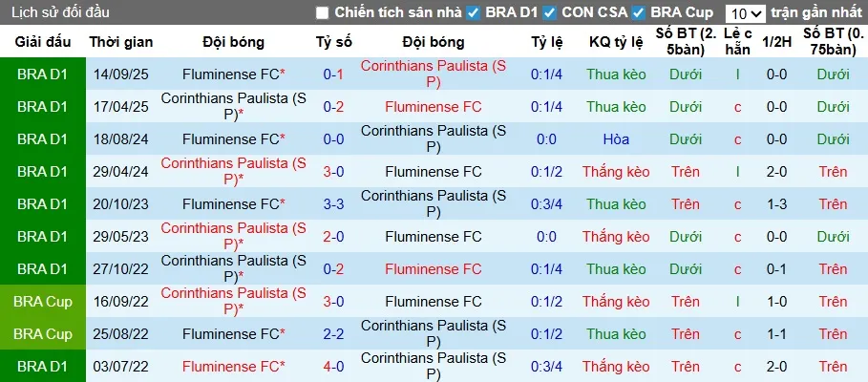The width and height of the screenshot is (868, 382).
Task: Click the Thời gian column header
Action: tap(120, 42)
